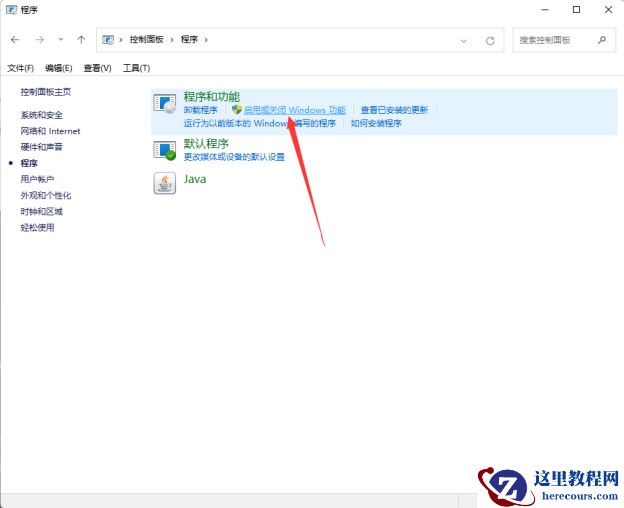
Task: Open 启用或关闭 Windows 功能
Action: tap(294, 110)
